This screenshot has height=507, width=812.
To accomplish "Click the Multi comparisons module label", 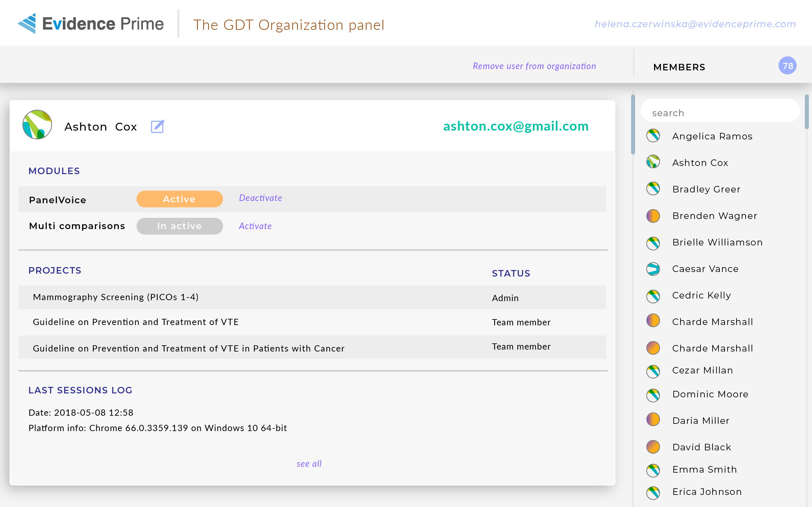I will click(x=77, y=226).
